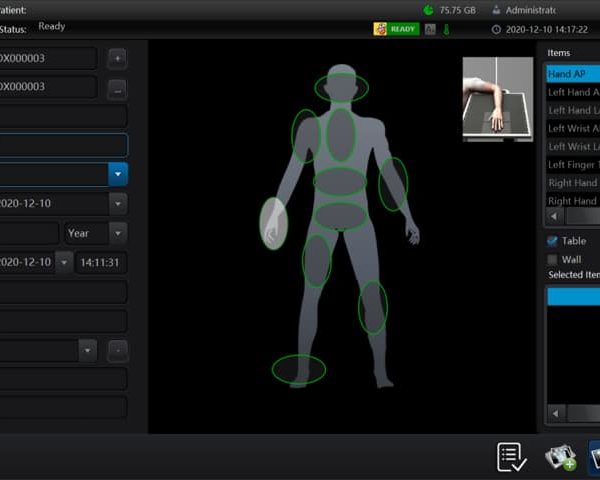Enable the Table checkbox

coord(552,241)
